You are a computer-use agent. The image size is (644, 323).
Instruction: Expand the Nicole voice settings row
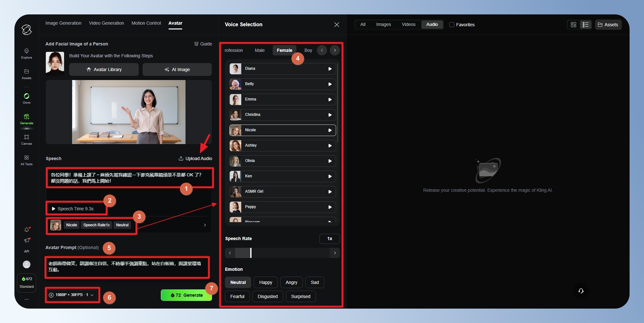pyautogui.click(x=205, y=225)
